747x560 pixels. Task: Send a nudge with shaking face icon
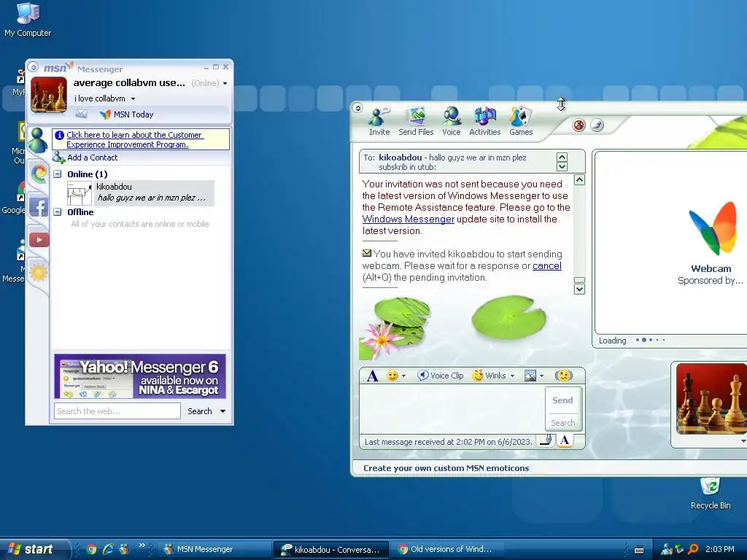(x=564, y=376)
